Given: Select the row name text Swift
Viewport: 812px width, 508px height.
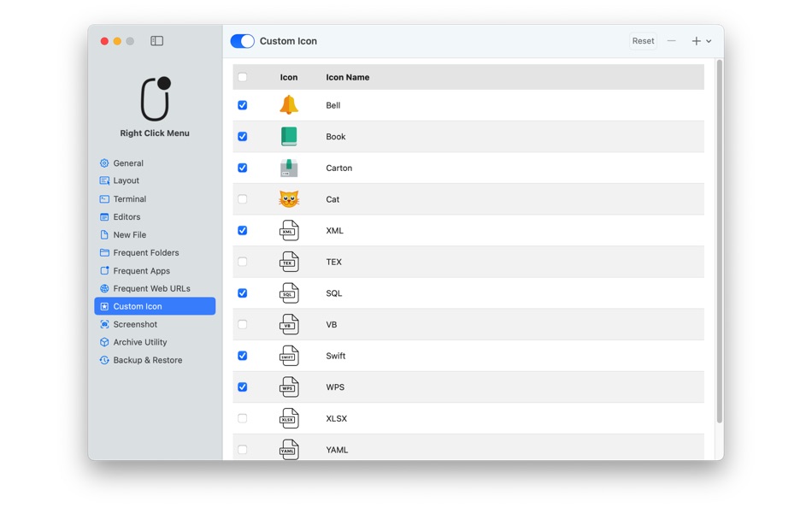Looking at the screenshot, I should 336,356.
